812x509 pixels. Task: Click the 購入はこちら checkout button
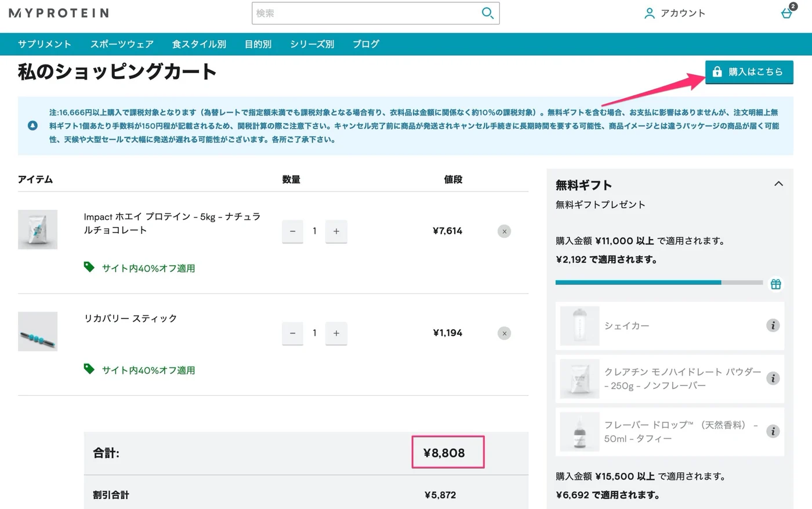point(749,72)
